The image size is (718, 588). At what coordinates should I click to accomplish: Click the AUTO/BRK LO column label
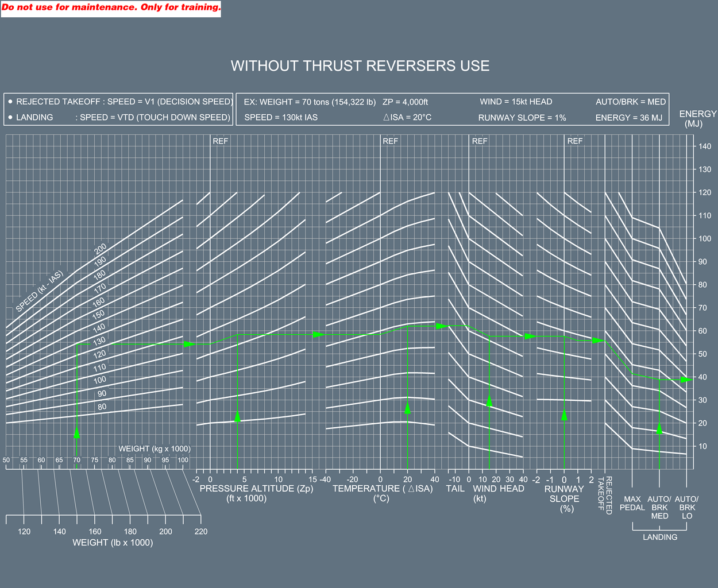686,508
